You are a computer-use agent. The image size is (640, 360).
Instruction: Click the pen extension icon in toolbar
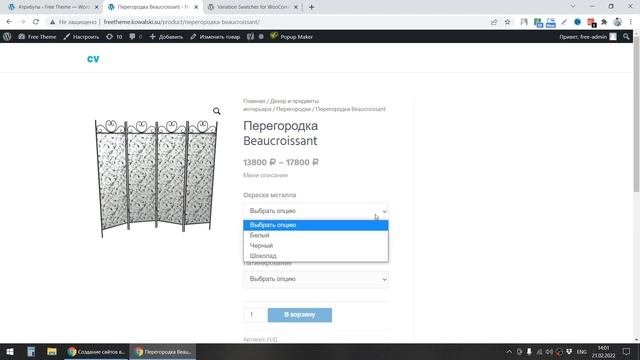click(x=564, y=22)
